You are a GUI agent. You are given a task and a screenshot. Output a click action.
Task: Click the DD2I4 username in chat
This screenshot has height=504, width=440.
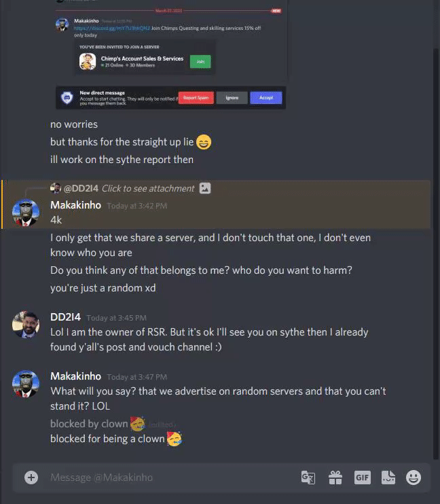coord(66,317)
